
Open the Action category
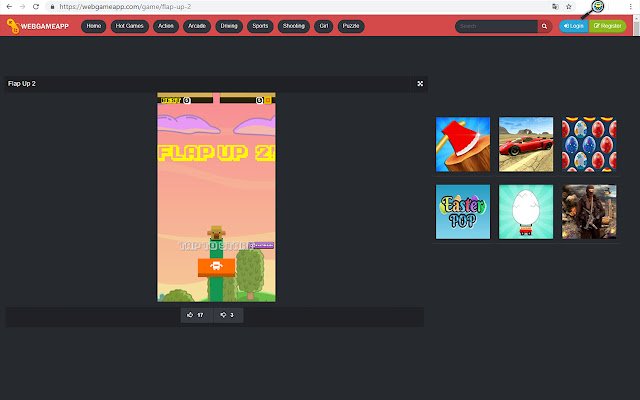point(166,26)
